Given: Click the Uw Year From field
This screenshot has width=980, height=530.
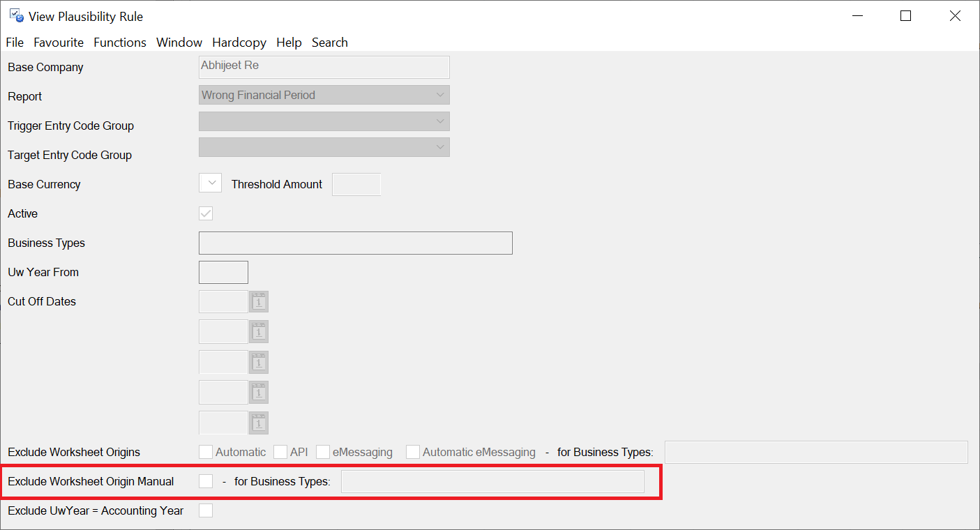Looking at the screenshot, I should pos(223,272).
